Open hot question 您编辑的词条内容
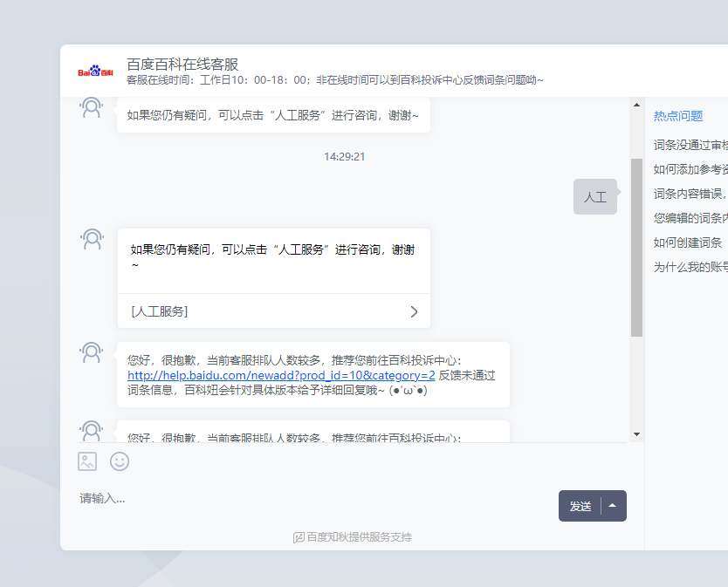Viewport: 728px width, 587px height. 690,218
